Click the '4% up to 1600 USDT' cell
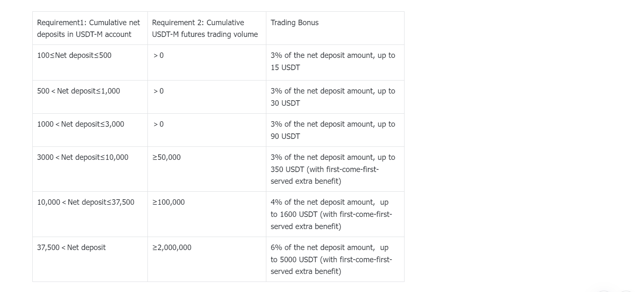The width and height of the screenshot is (644, 292). point(335,214)
